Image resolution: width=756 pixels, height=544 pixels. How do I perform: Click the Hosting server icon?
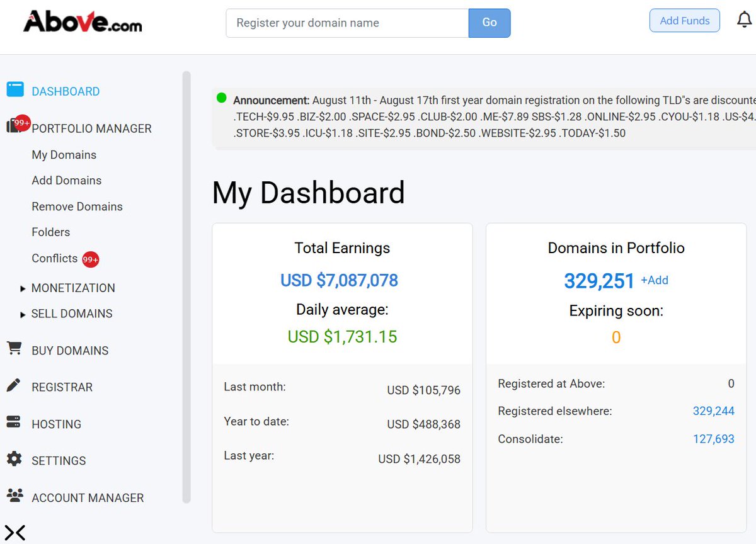click(14, 422)
